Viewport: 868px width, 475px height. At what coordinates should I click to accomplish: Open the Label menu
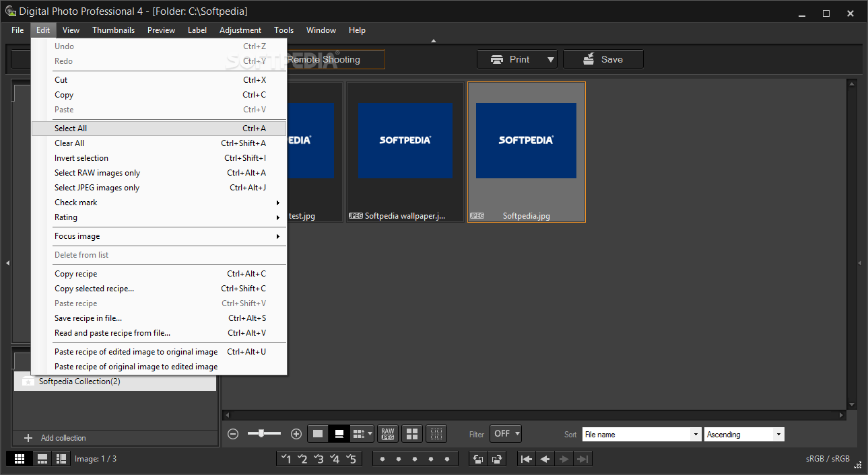click(197, 30)
